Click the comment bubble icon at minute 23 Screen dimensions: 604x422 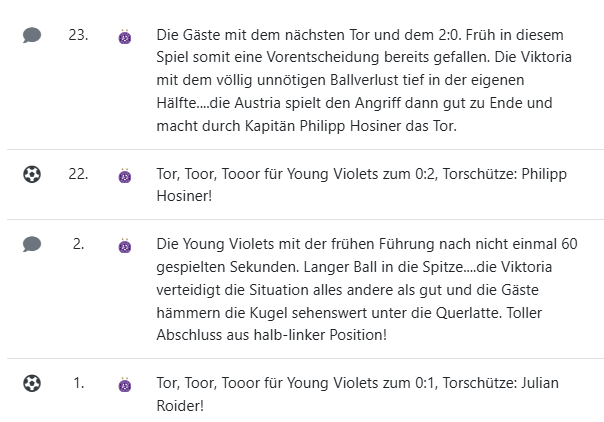point(32,36)
